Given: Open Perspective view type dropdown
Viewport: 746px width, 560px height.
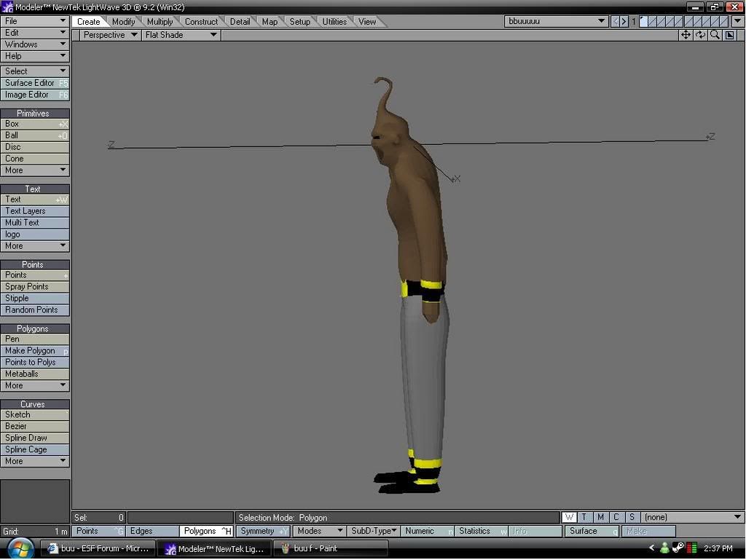Looking at the screenshot, I should point(110,35).
